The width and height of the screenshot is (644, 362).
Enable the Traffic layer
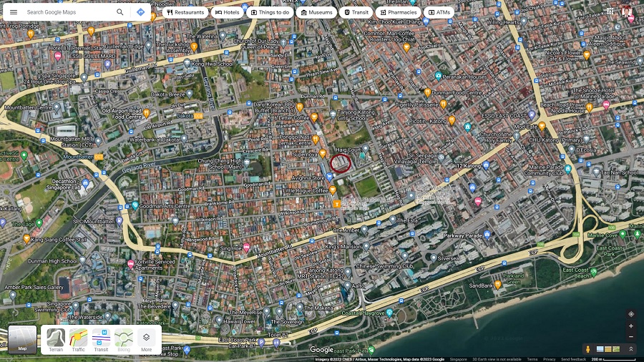[x=79, y=340]
